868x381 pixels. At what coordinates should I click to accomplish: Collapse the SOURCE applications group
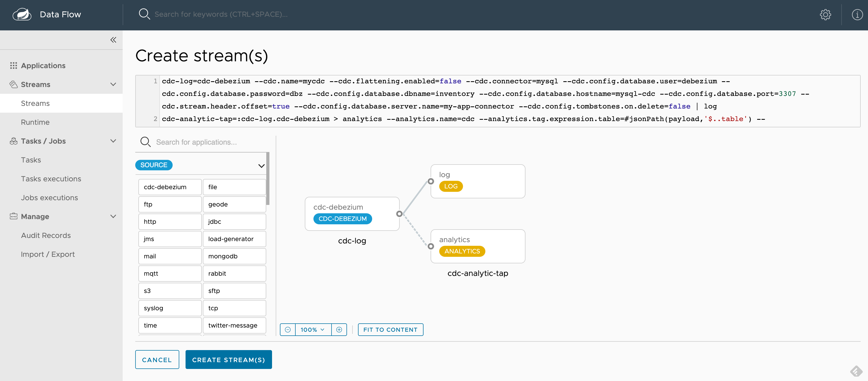click(261, 166)
